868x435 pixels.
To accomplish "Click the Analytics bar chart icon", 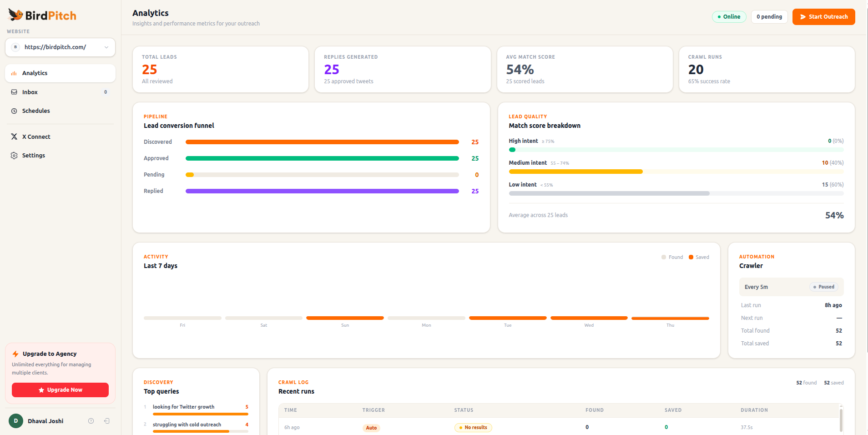I will pos(14,73).
